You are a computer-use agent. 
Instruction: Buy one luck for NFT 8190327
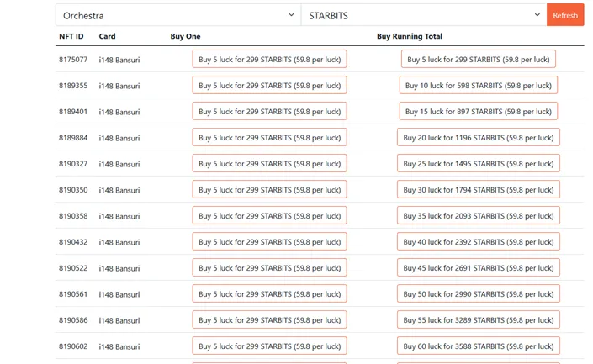point(269,163)
